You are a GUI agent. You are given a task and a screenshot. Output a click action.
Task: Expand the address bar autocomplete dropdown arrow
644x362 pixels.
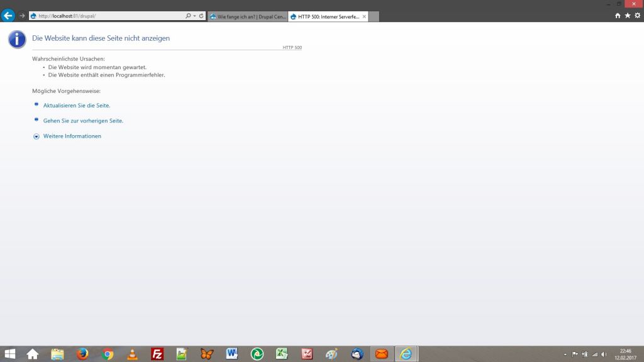pyautogui.click(x=194, y=16)
